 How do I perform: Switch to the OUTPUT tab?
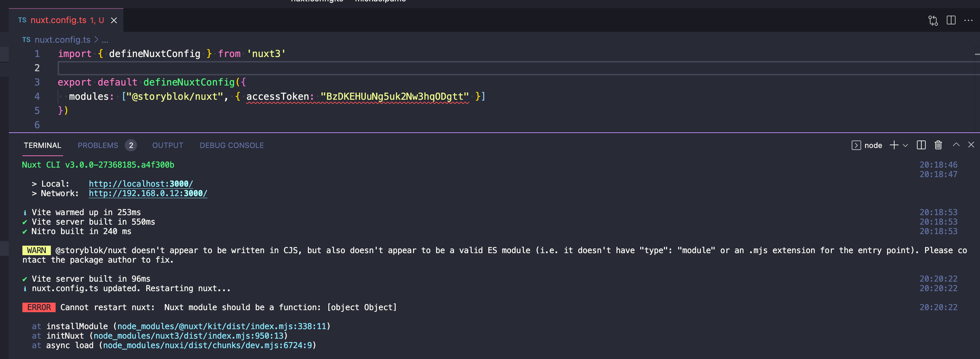[x=168, y=145]
